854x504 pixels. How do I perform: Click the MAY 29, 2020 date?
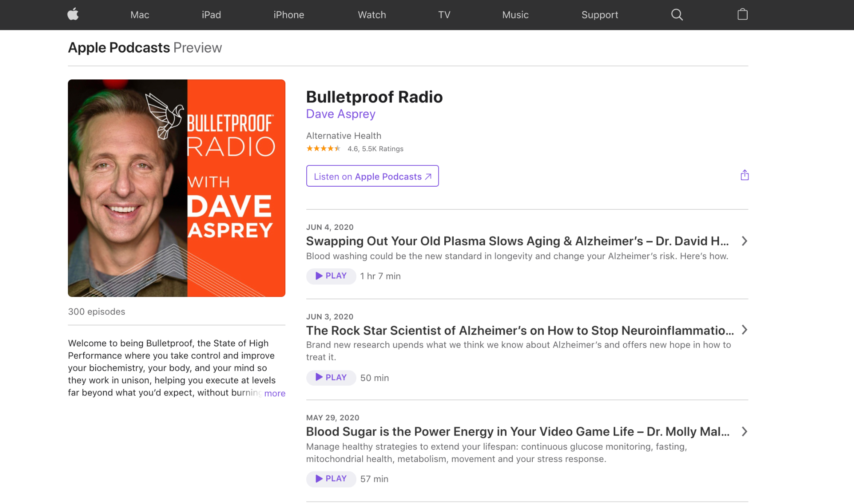click(x=333, y=418)
